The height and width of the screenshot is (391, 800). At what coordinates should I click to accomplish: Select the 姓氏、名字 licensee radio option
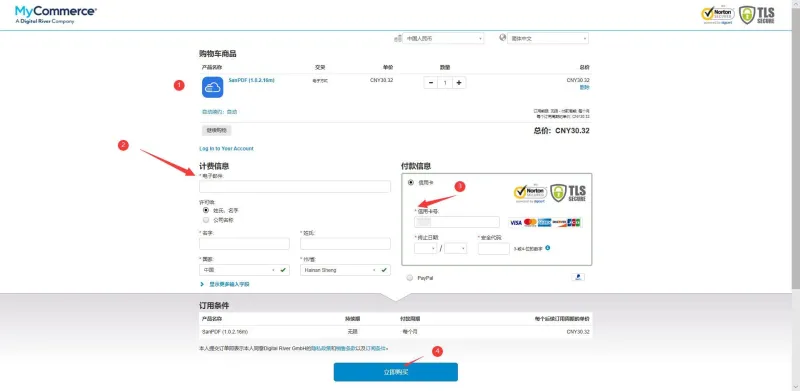206,210
